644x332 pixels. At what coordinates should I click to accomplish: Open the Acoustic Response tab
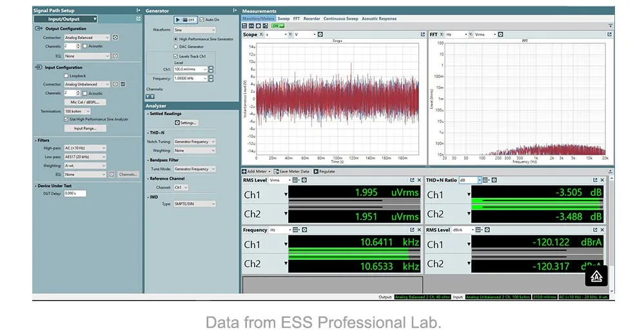click(x=379, y=19)
